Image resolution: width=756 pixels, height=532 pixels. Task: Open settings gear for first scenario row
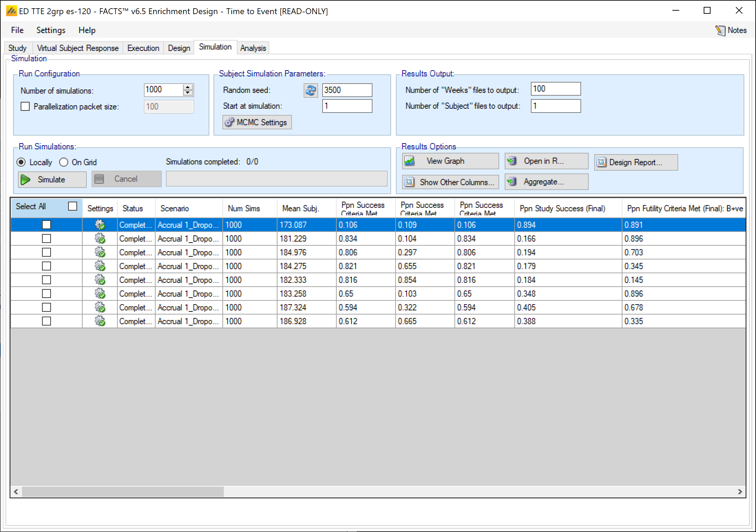100,225
